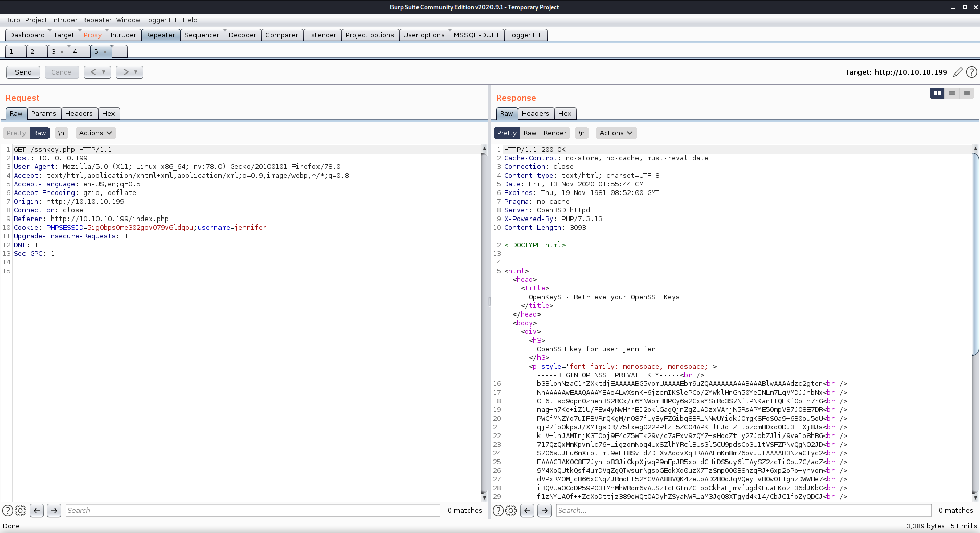The height and width of the screenshot is (533, 980).
Task: Click response search next-match arrow
Action: pyautogui.click(x=545, y=510)
